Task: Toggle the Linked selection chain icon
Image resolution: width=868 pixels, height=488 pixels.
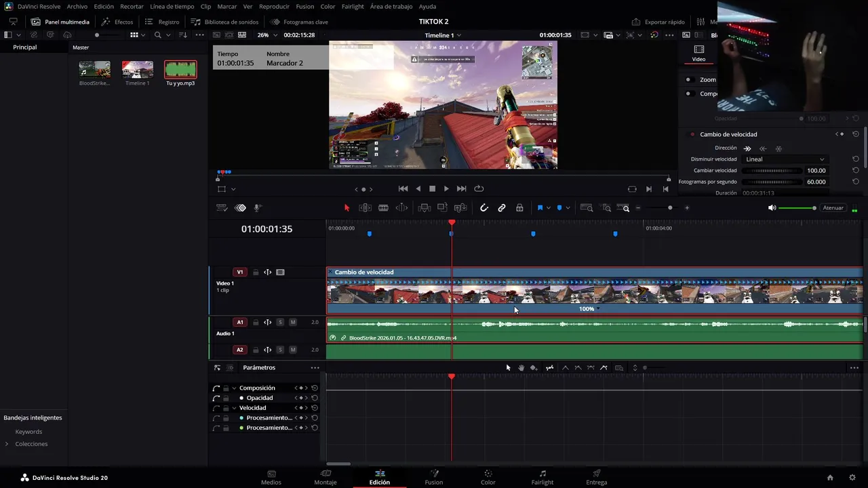Action: (x=502, y=208)
